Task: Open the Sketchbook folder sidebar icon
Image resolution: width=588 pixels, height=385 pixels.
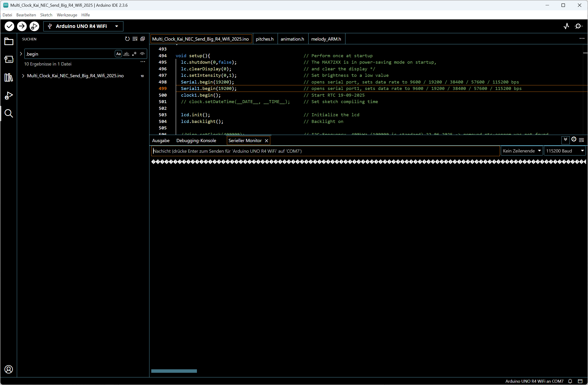Action: tap(9, 42)
